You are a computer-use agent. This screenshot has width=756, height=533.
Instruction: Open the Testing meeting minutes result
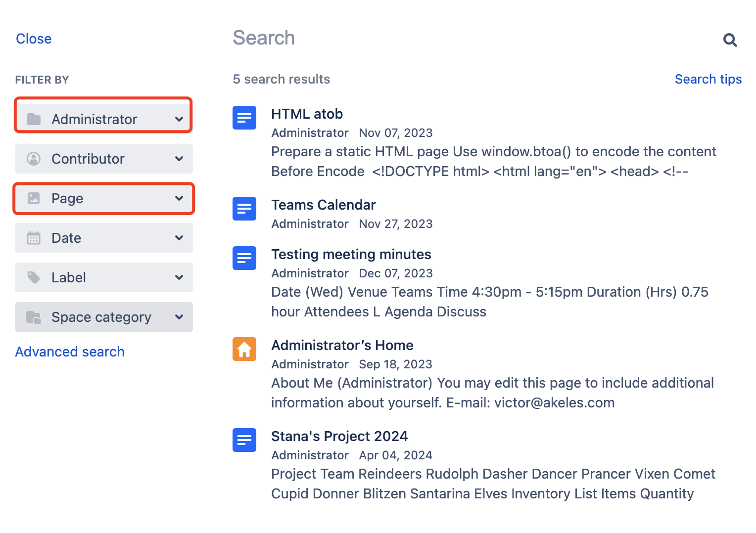click(351, 254)
